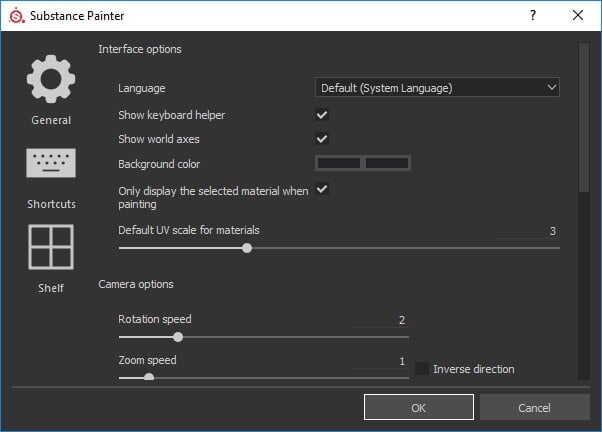Pick the second Background color swatch
Screen dimensions: 602x432
[387, 163]
